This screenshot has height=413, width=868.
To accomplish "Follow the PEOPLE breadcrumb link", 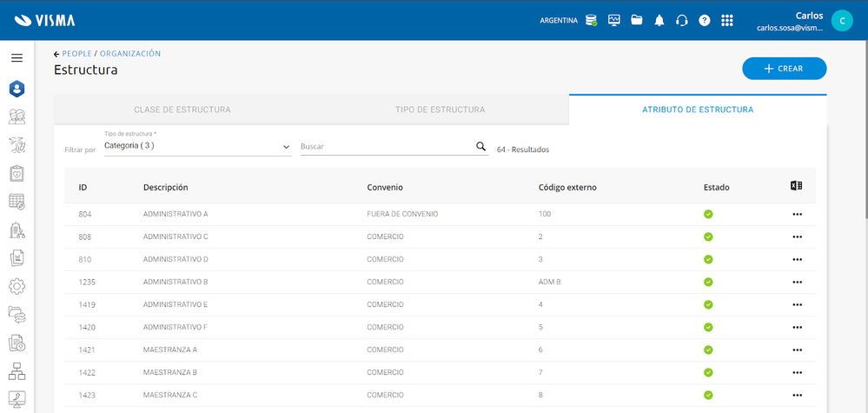I will click(x=76, y=54).
